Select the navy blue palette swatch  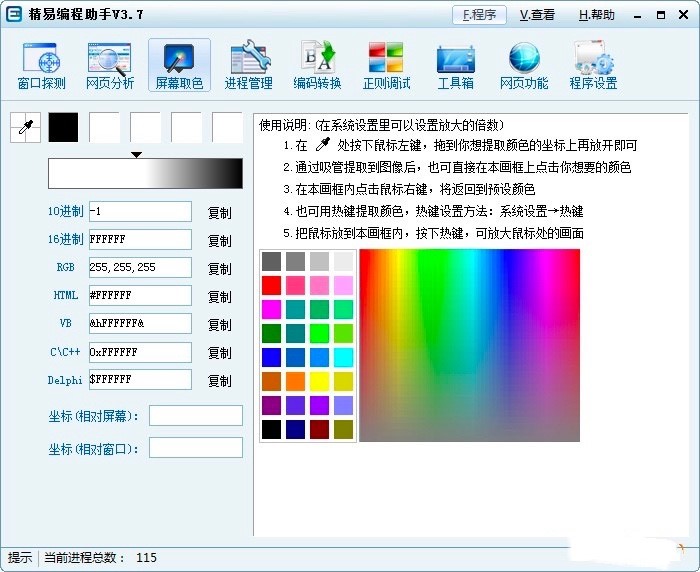coord(296,430)
